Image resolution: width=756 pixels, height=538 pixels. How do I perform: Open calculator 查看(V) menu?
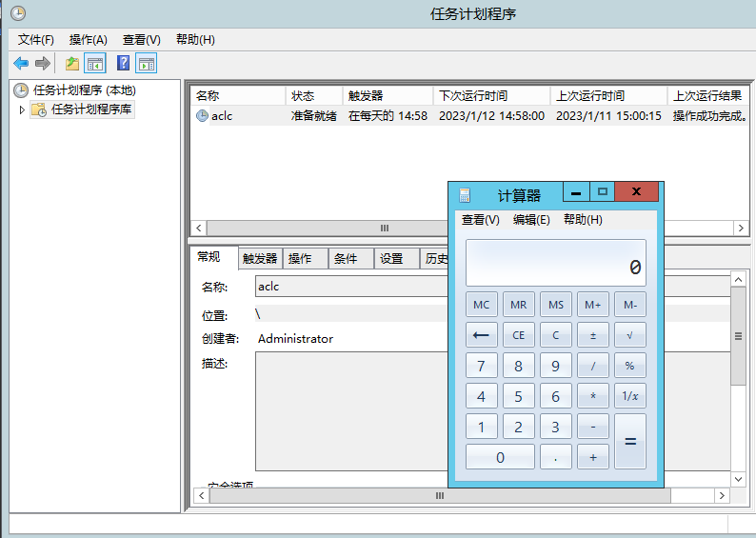(x=480, y=220)
